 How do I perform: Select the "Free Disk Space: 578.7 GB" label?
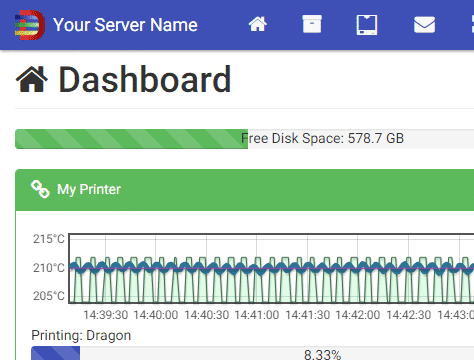(x=322, y=138)
